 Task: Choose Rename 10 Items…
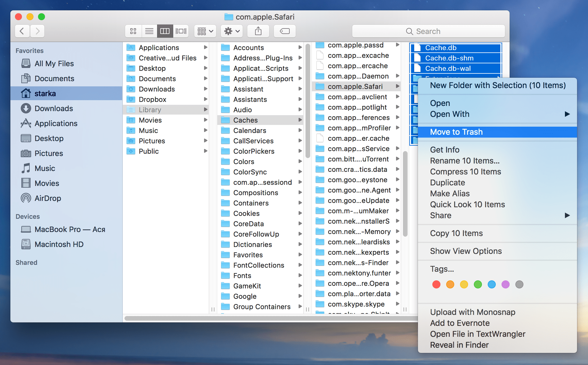[x=497, y=161]
